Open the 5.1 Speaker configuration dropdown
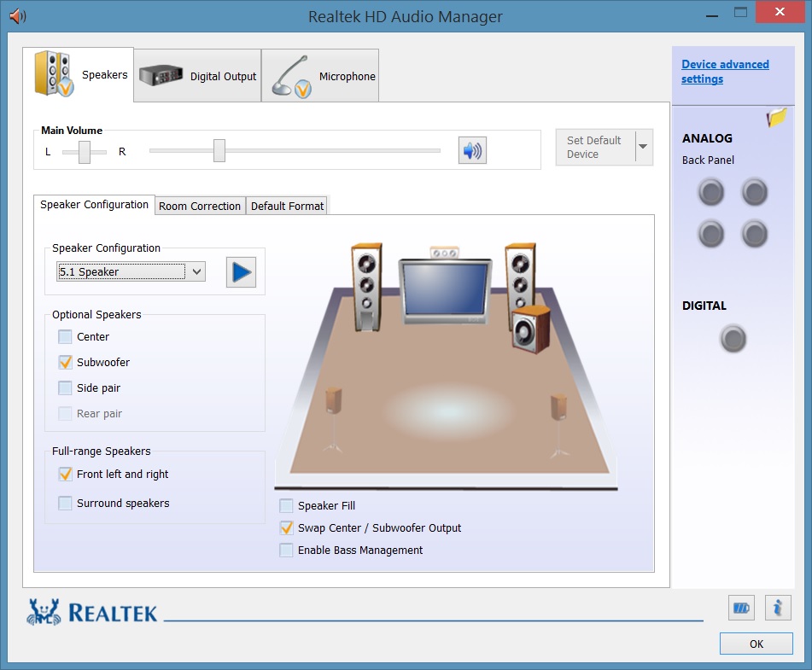The height and width of the screenshot is (670, 812). click(131, 271)
